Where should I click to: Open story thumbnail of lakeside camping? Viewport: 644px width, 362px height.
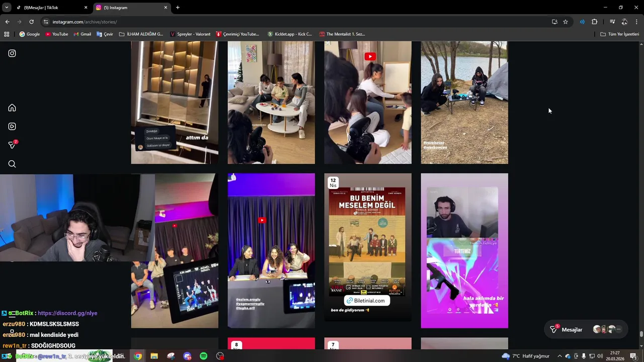click(x=464, y=103)
